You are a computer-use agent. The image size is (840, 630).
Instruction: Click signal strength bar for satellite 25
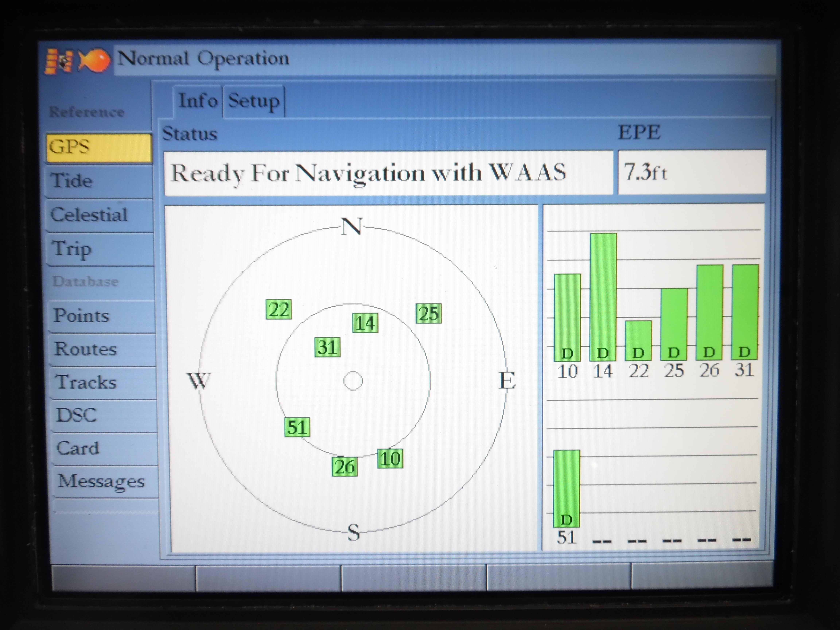pyautogui.click(x=674, y=324)
